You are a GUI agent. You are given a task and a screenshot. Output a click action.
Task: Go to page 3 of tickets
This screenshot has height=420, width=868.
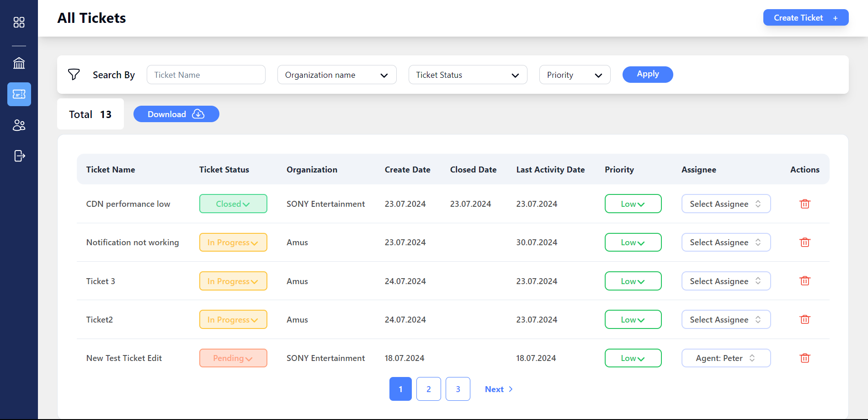pyautogui.click(x=458, y=389)
